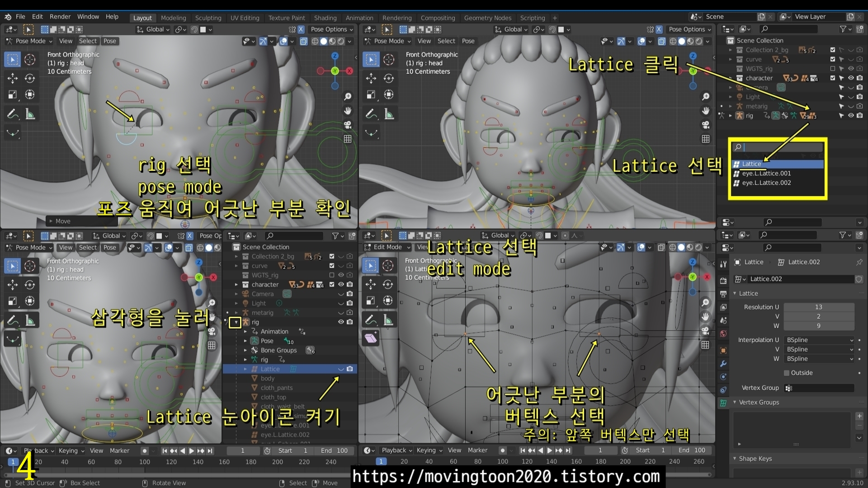
Task: Open the Object properties tab (orange square)
Action: pyautogui.click(x=723, y=351)
